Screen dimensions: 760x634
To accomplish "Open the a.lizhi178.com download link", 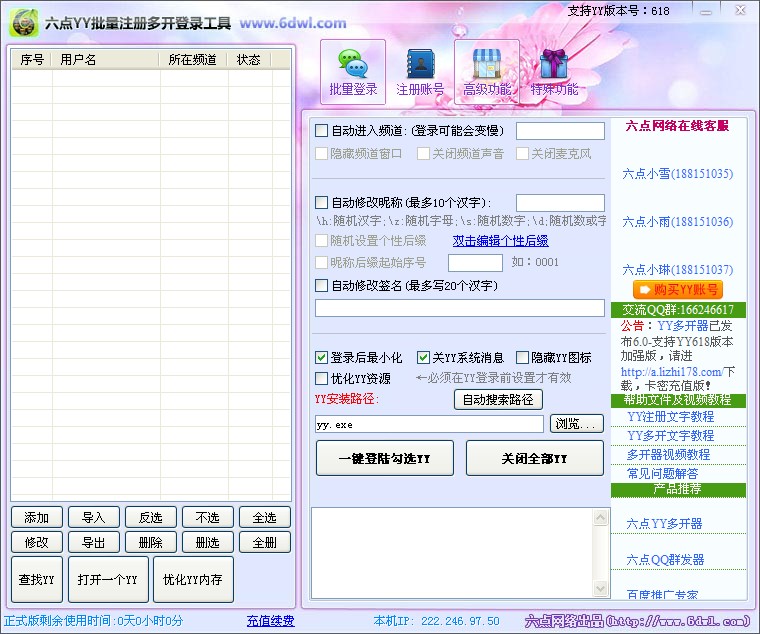I will (x=672, y=372).
